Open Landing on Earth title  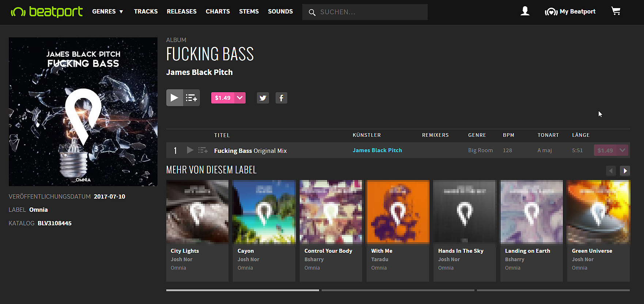pyautogui.click(x=527, y=251)
